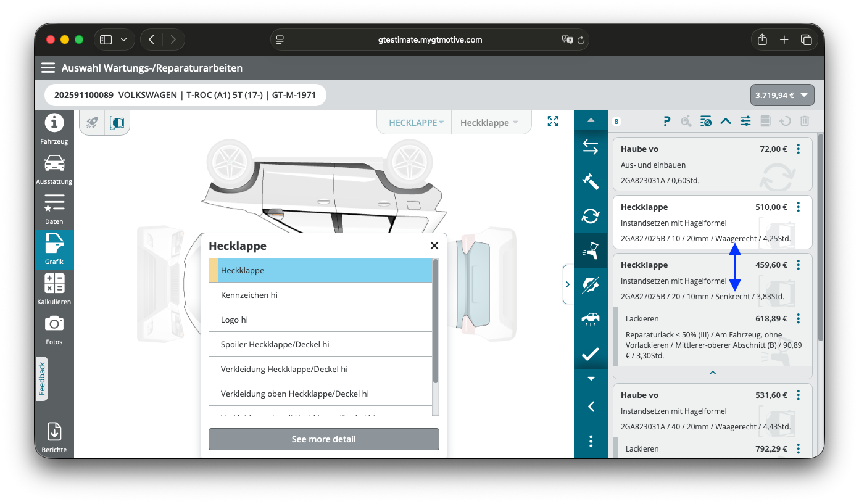Open the question mark help icon

[x=666, y=122]
